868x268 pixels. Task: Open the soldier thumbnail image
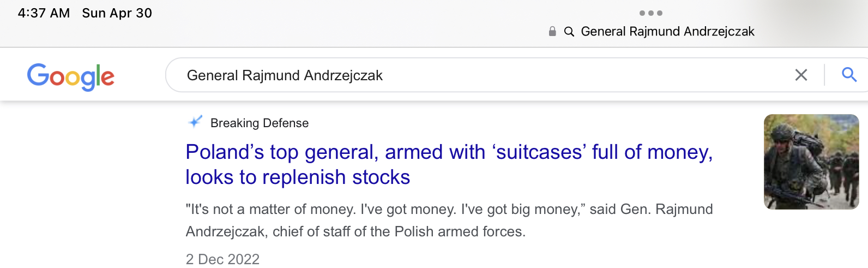click(811, 162)
